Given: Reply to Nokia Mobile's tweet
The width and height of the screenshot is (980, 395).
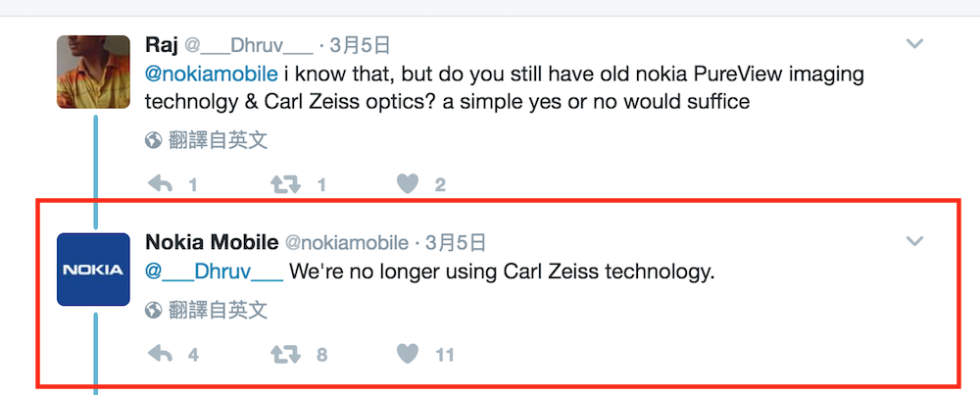Looking at the screenshot, I should coord(160,354).
